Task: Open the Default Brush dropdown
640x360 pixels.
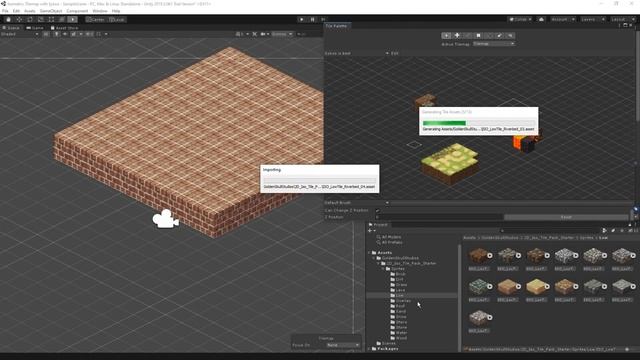Action: pyautogui.click(x=357, y=202)
